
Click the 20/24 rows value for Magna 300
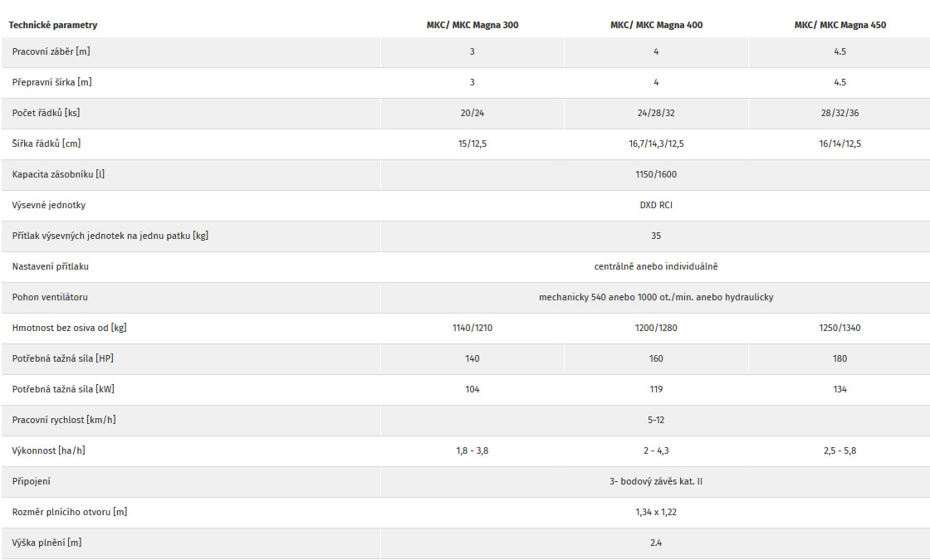pos(472,113)
